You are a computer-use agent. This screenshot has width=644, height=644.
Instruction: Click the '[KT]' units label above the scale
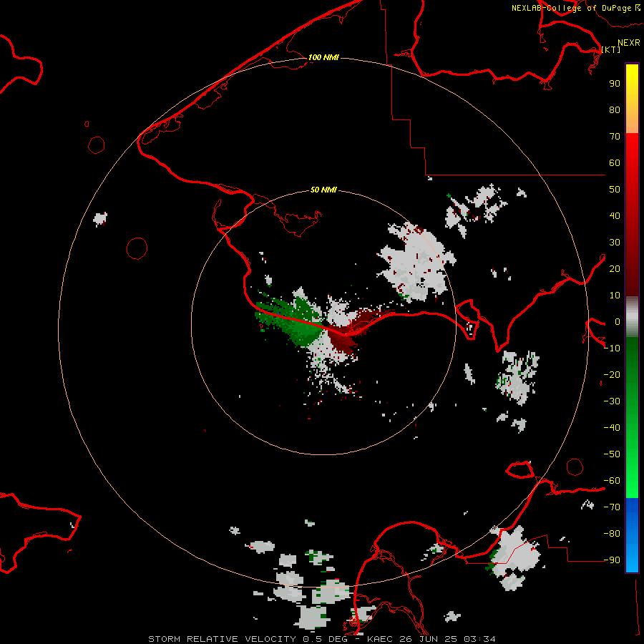(x=611, y=49)
